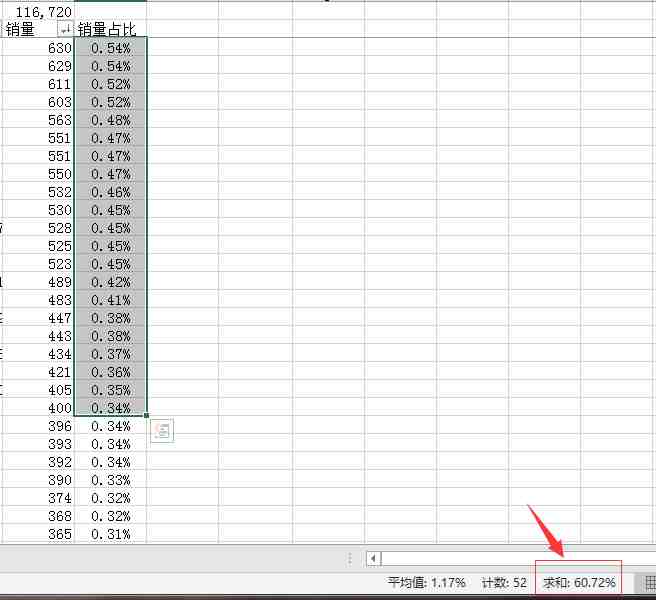
Task: Click the 销量占比 column header cell
Action: 110,29
